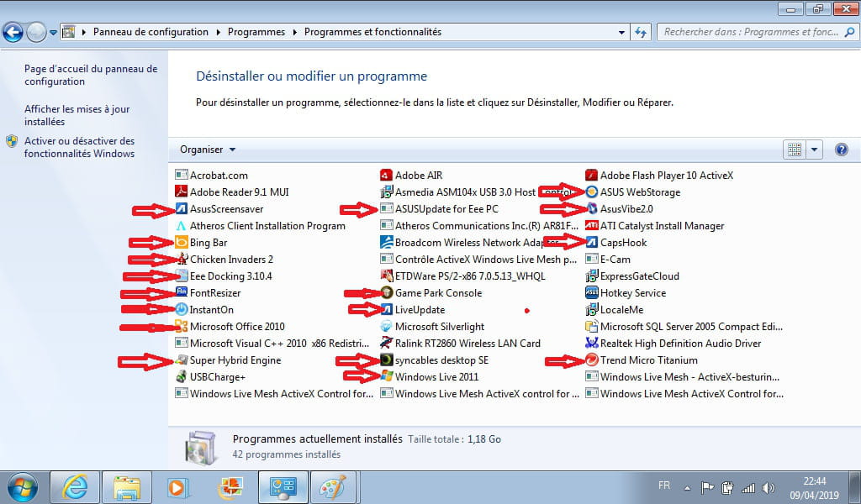This screenshot has width=861, height=504.
Task: Go to Panneau de configuration breadcrumb
Action: coord(151,32)
